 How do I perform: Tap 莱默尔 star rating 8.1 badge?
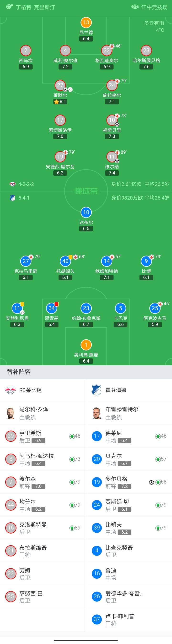click(x=60, y=102)
